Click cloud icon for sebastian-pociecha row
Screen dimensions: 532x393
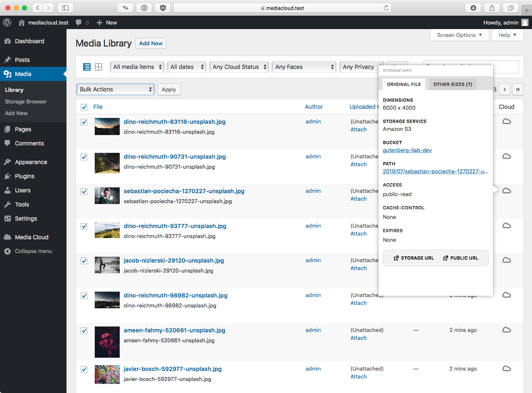(506, 191)
